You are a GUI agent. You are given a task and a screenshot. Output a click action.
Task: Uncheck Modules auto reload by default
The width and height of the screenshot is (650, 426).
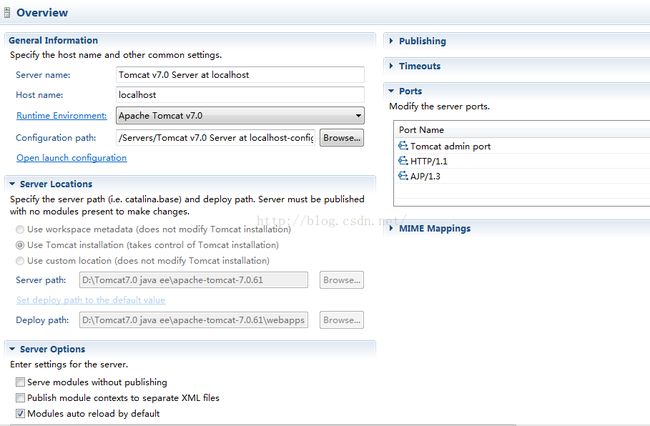click(x=20, y=413)
